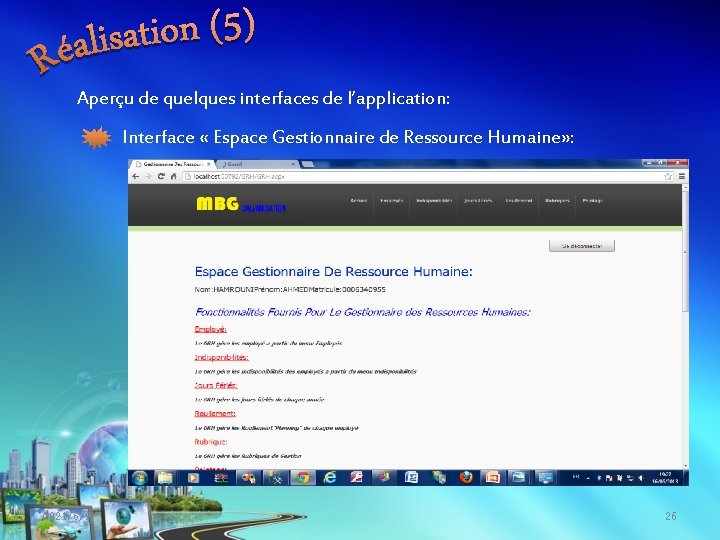Click the Fonctionnalités Fournis italic heading
The image size is (720, 540).
pos(363,312)
